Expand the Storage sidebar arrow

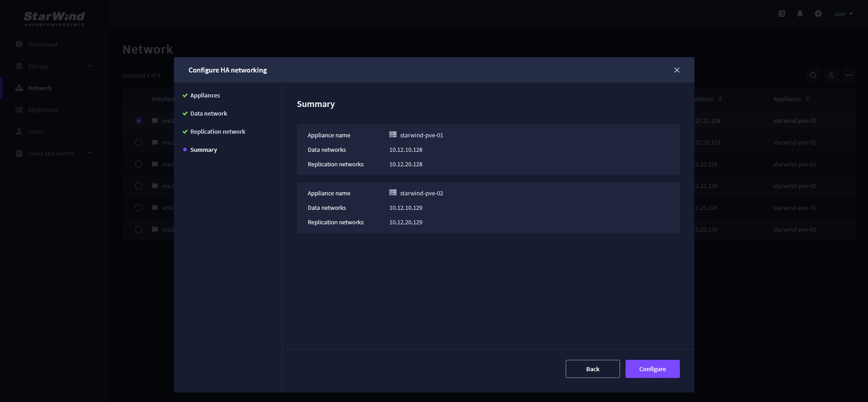pyautogui.click(x=90, y=66)
